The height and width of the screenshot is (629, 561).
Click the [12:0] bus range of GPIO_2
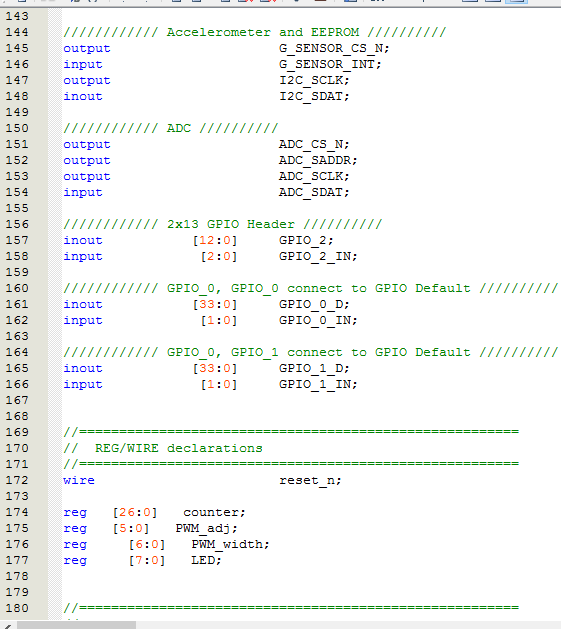215,241
